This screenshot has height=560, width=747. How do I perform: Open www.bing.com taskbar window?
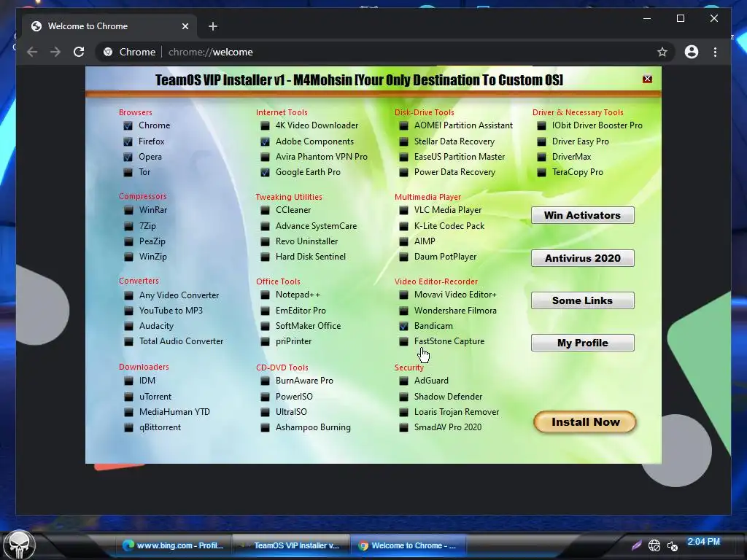tap(173, 545)
